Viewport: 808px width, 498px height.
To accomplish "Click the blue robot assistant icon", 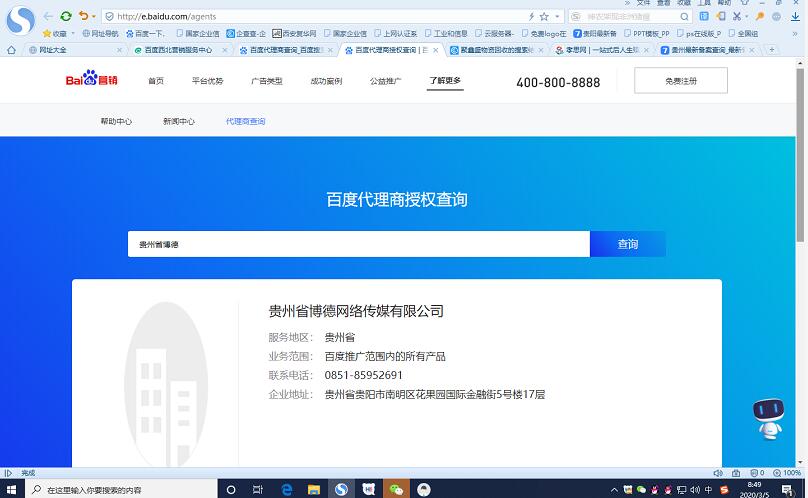I will pyautogui.click(x=768, y=418).
